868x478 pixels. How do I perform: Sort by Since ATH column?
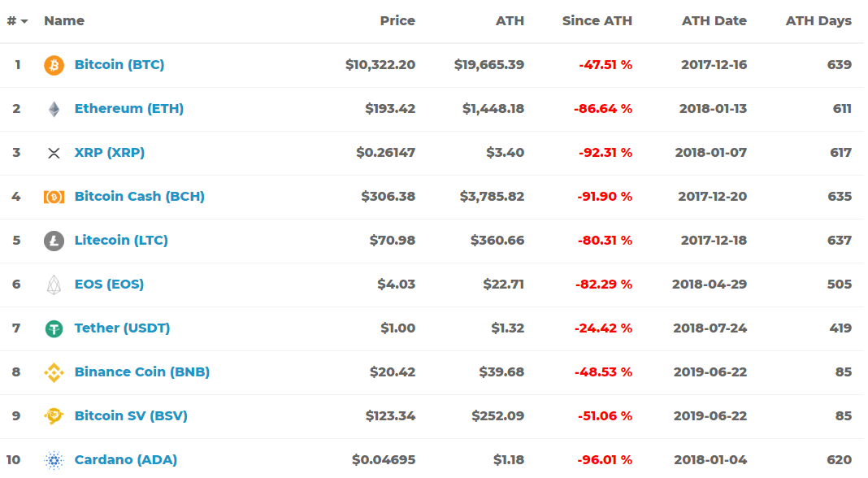coord(597,20)
